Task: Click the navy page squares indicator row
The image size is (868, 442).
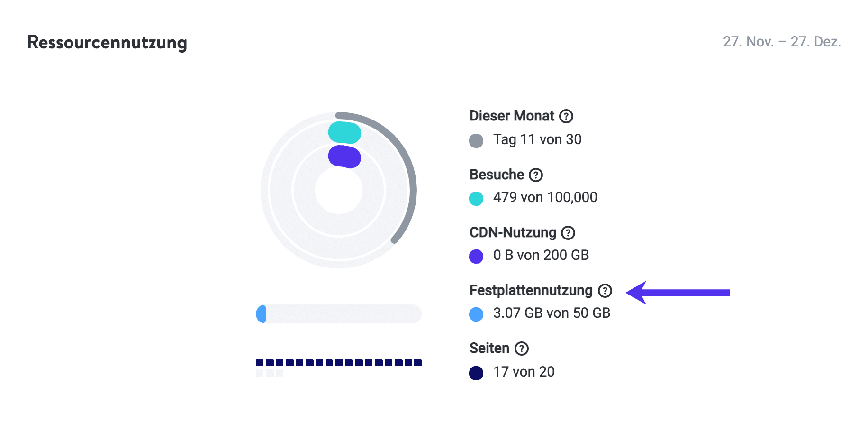Action: [x=338, y=363]
